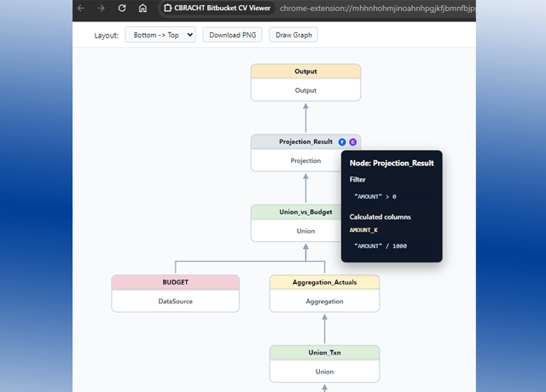Viewport: 546px width, 392px height.
Task: Click the Aggregation type label
Action: pos(324,301)
